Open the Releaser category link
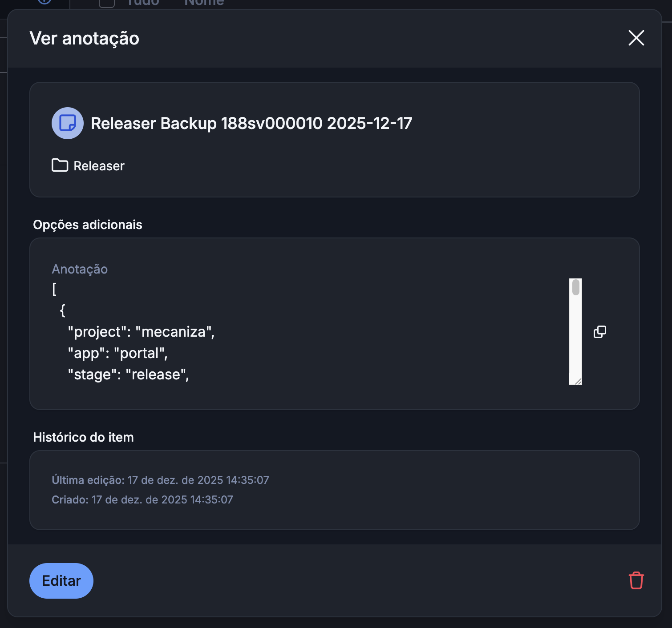Viewport: 672px width, 628px height. [x=98, y=165]
